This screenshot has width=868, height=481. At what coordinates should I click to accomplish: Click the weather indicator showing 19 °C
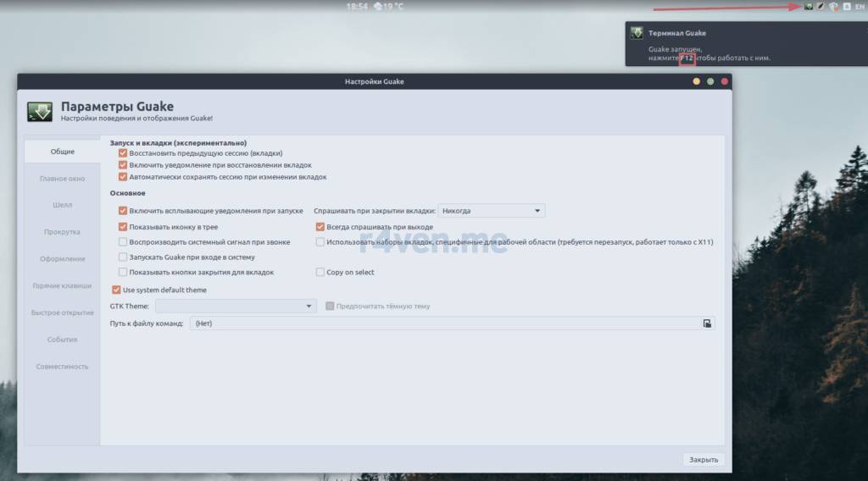[x=389, y=7]
